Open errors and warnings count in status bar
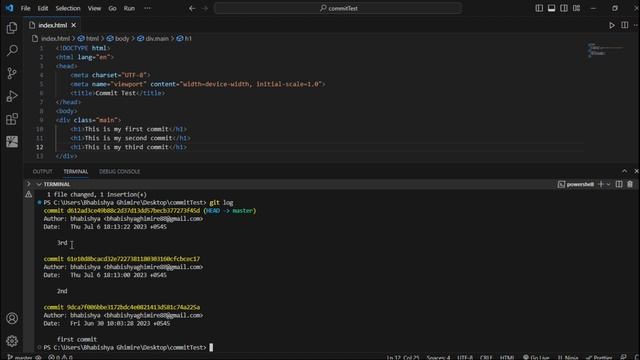The height and width of the screenshot is (360, 640). (x=60, y=357)
